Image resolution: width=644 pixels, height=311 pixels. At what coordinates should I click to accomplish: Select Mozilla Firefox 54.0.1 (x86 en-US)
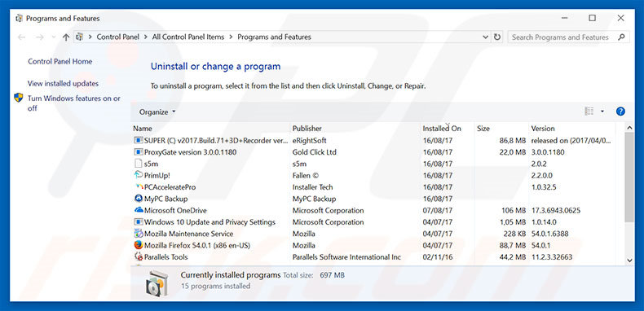tap(197, 245)
